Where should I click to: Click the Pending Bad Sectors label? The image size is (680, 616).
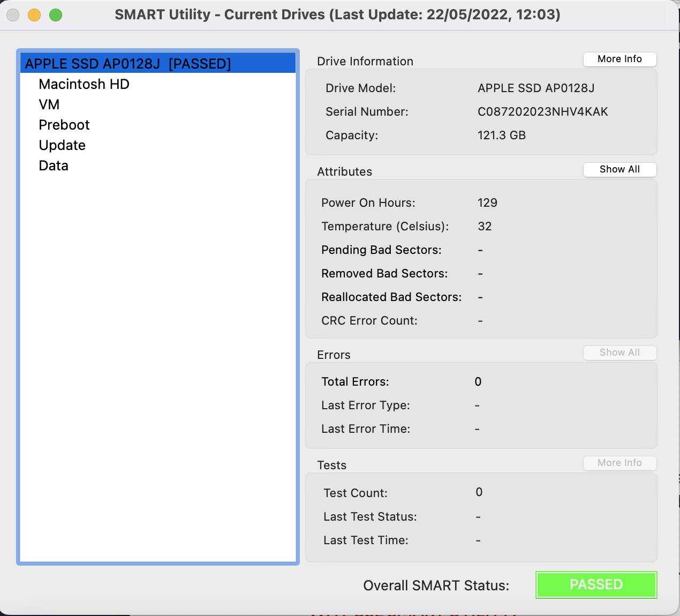[x=381, y=250]
